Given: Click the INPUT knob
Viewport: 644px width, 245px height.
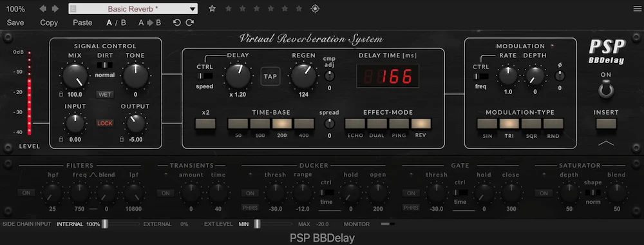Looking at the screenshot, I should click(75, 123).
